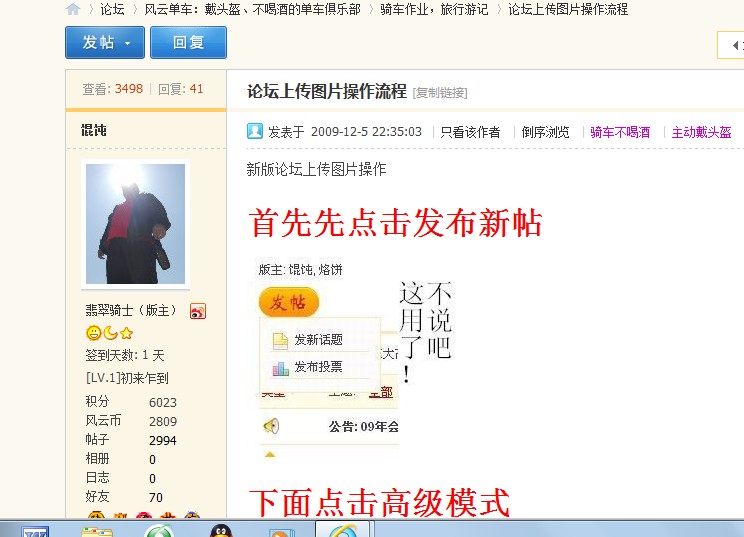The width and height of the screenshot is (744, 537).
Task: Select the view count 3498
Action: pyautogui.click(x=129, y=89)
